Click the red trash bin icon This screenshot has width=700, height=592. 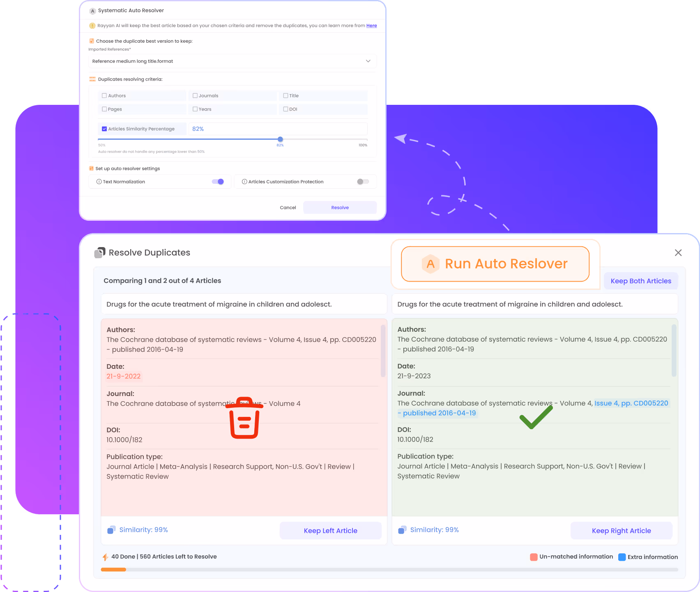pyautogui.click(x=244, y=419)
